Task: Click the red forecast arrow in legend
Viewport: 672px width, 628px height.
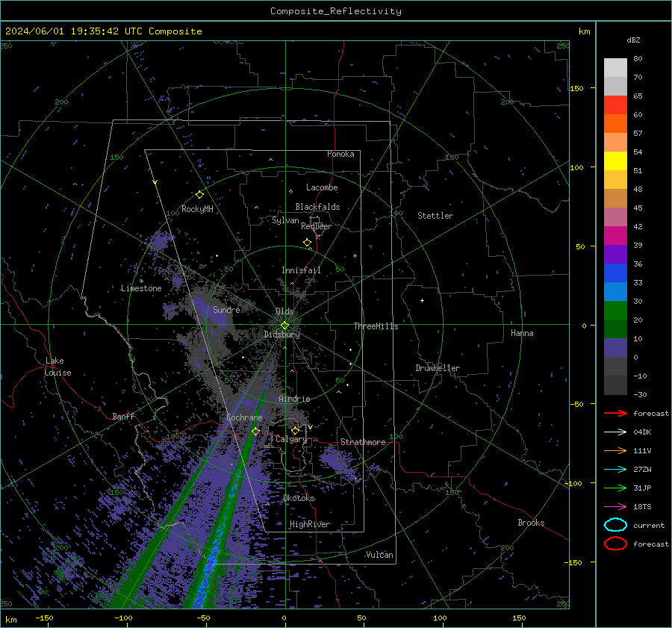Action: click(615, 413)
